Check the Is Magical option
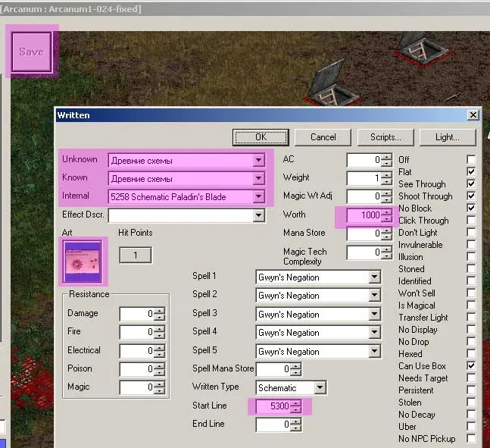The height and width of the screenshot is (448, 490). tap(471, 305)
